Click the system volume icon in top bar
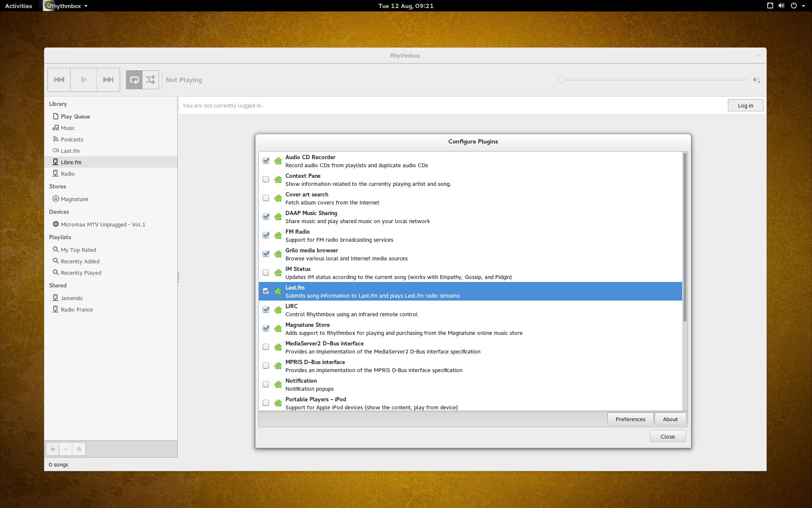812x508 pixels. pyautogui.click(x=782, y=6)
